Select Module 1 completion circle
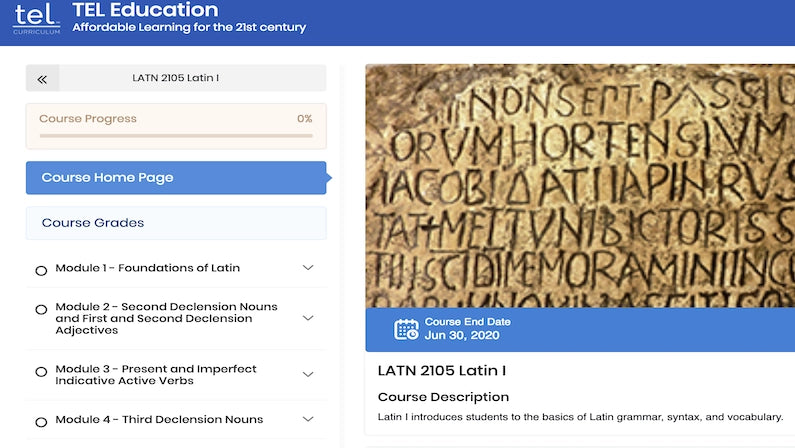 (x=41, y=270)
